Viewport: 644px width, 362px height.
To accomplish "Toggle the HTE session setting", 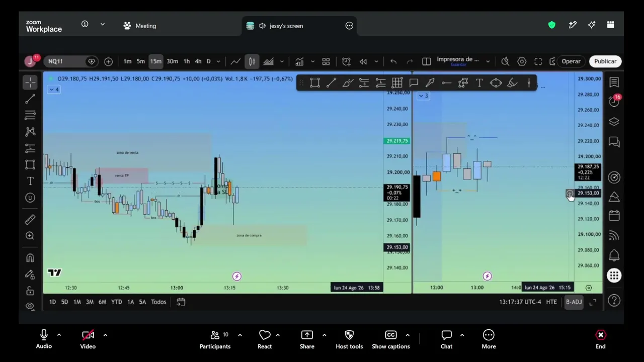I will pyautogui.click(x=551, y=302).
